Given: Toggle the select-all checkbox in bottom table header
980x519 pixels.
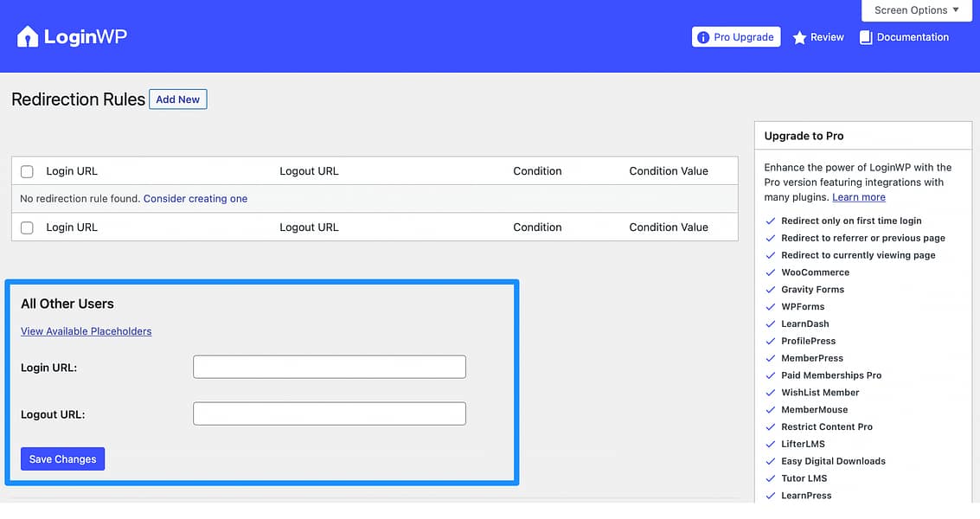Looking at the screenshot, I should point(26,227).
